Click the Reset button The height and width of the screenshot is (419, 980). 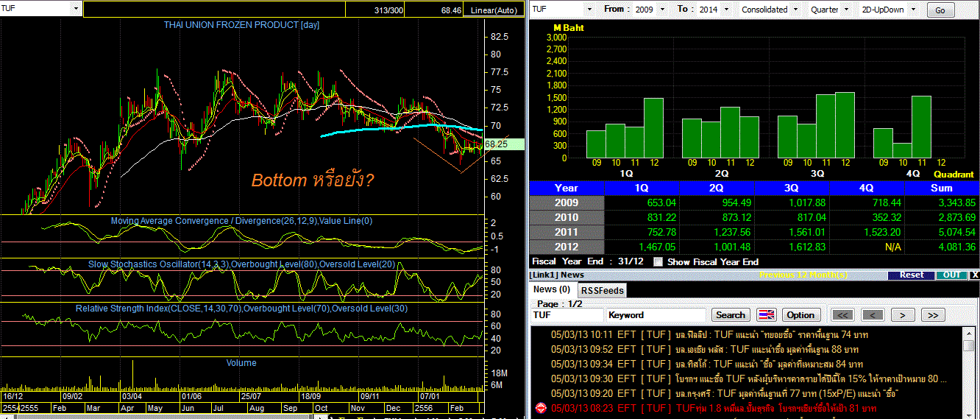click(x=911, y=275)
